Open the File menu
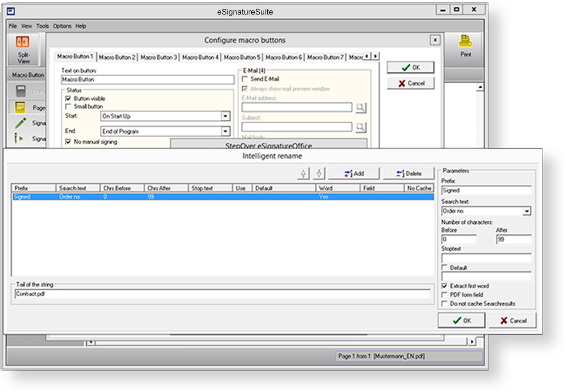The width and height of the screenshot is (566, 392). 13,26
